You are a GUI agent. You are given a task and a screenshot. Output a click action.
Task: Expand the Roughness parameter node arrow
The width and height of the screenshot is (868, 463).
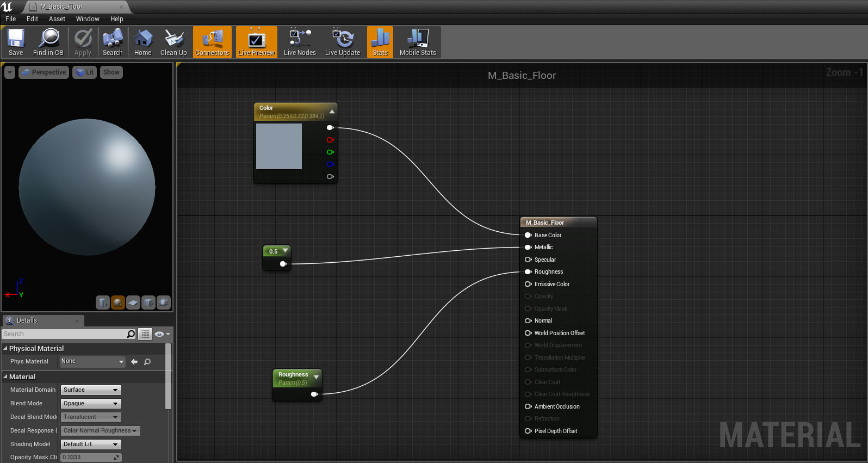316,376
